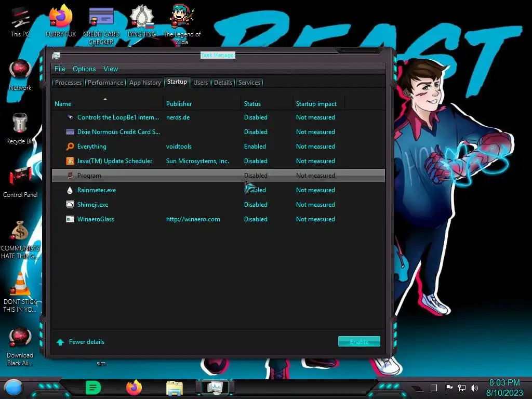Click the Enabled status of Everything
Image resolution: width=532 pixels, height=399 pixels.
click(255, 147)
